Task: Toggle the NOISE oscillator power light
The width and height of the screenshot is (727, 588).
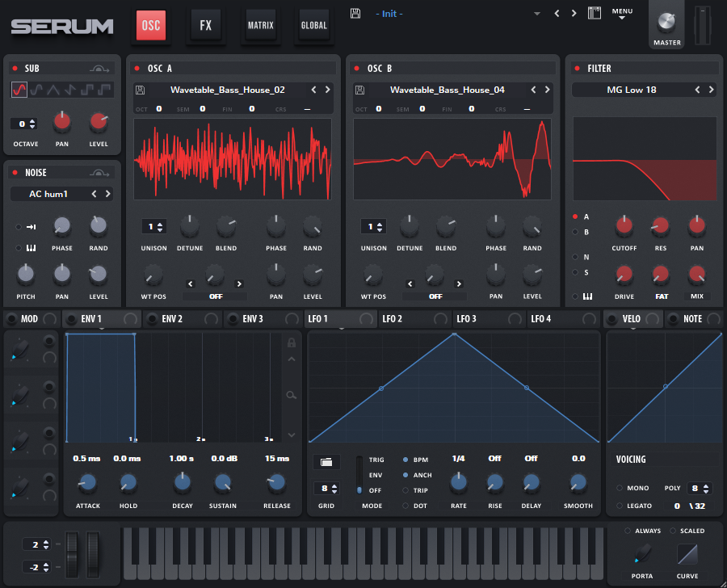Action: coord(15,173)
